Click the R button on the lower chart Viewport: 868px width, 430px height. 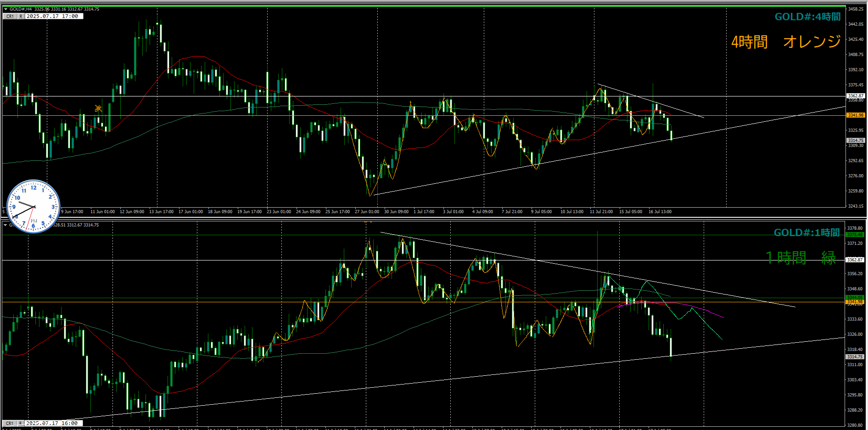point(21,423)
